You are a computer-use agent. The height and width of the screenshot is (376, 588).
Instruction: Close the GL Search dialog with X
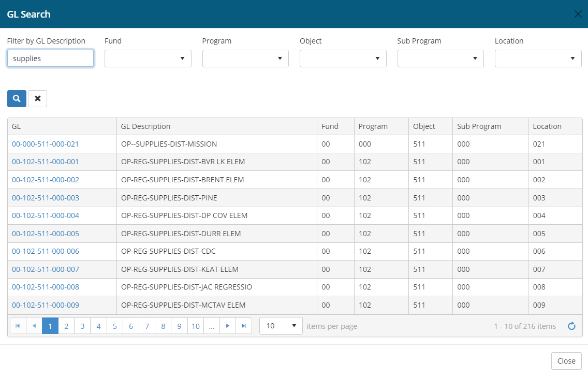pos(578,14)
